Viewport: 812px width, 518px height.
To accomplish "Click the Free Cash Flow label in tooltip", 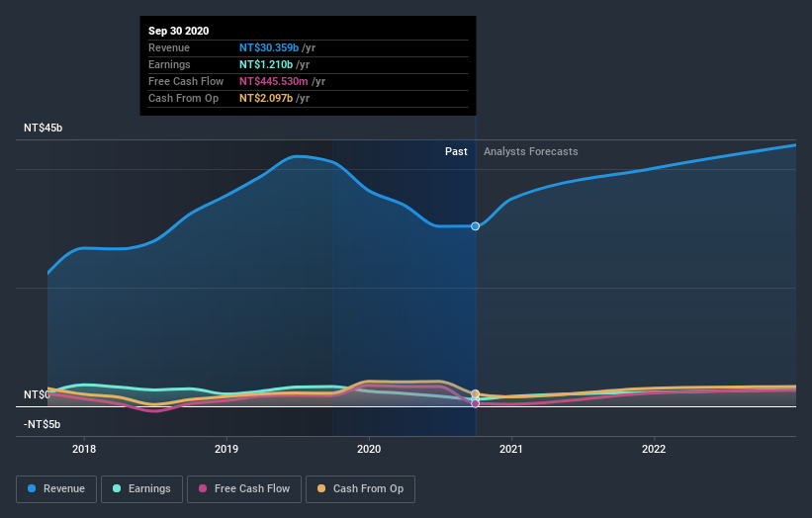I will pos(186,81).
